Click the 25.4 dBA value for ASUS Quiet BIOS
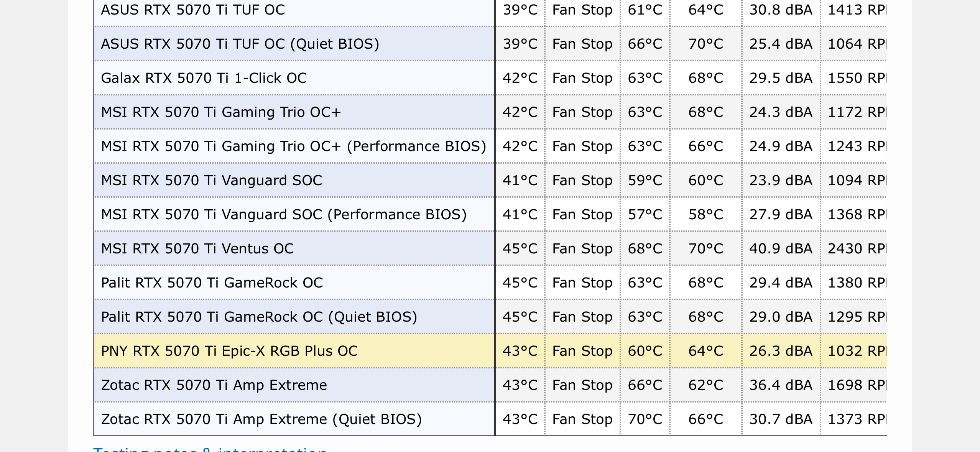 781,44
